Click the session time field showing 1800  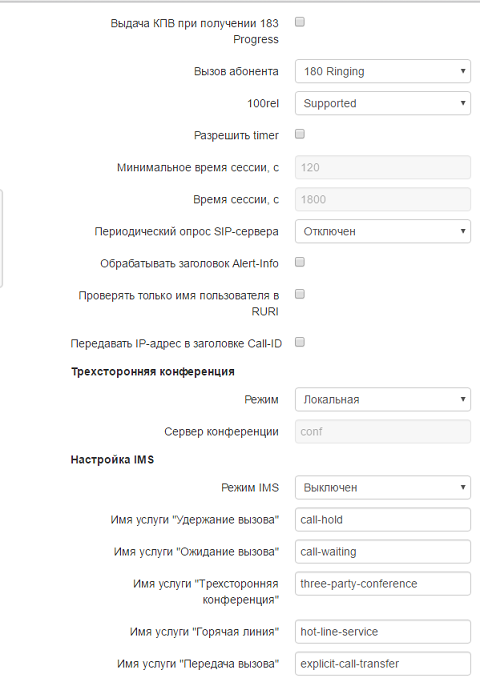coord(383,200)
